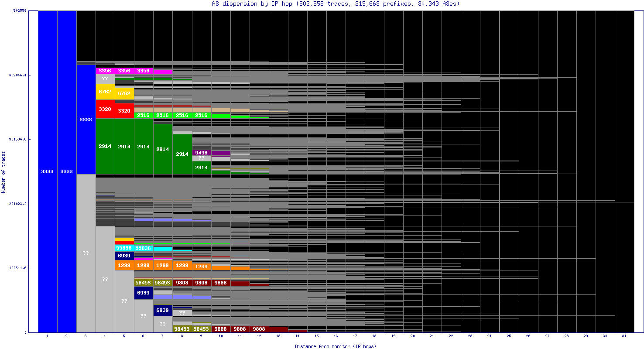
Task: Click the orange 1299 block at hop 9
Action: [201, 267]
